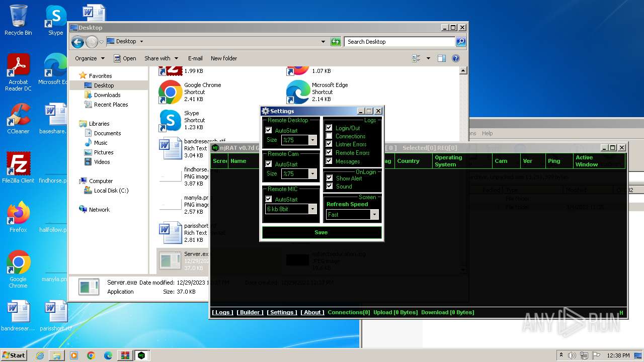
Task: Launch Acrobat Reader DC desktop icon
Action: click(x=18, y=72)
